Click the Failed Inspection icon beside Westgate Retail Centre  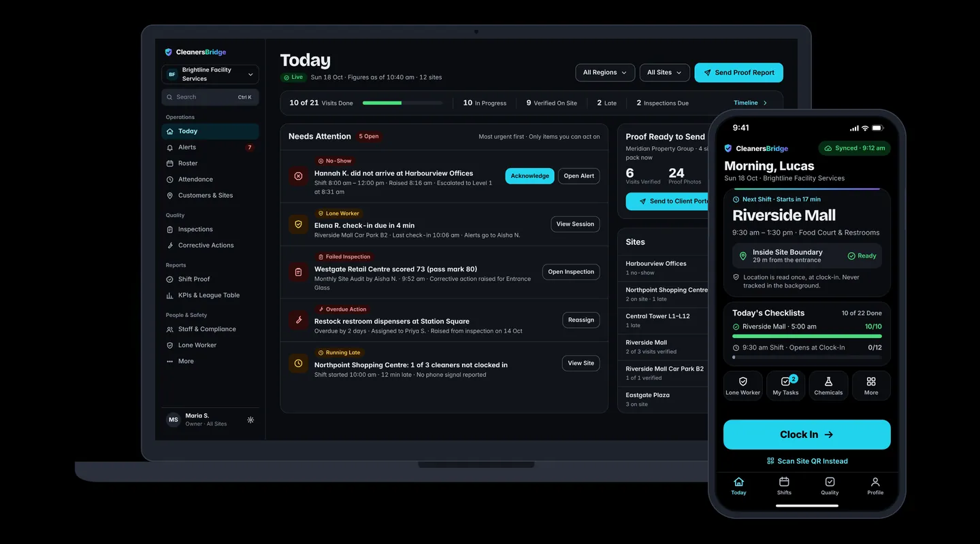(x=298, y=272)
